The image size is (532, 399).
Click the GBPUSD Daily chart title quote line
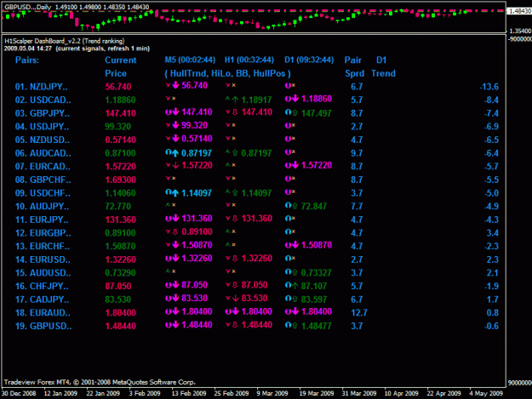[77, 7]
